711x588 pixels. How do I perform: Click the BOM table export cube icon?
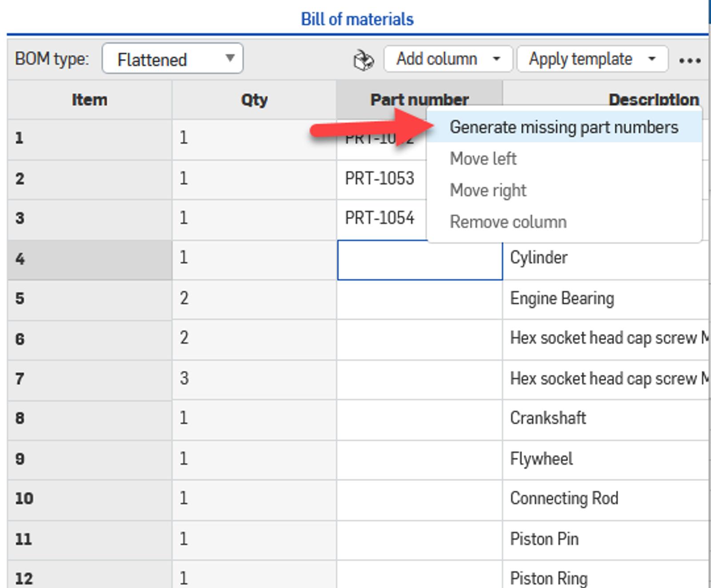[363, 60]
